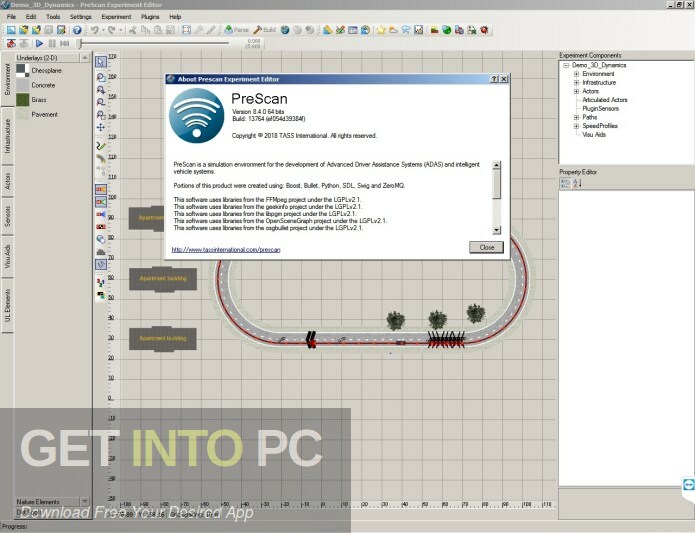695x533 pixels.
Task: Open the Experiment menu
Action: (116, 17)
